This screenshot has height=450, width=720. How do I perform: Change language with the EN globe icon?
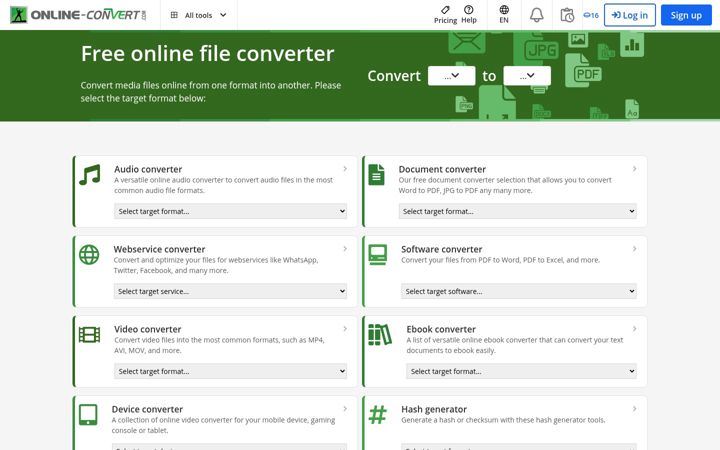point(504,15)
